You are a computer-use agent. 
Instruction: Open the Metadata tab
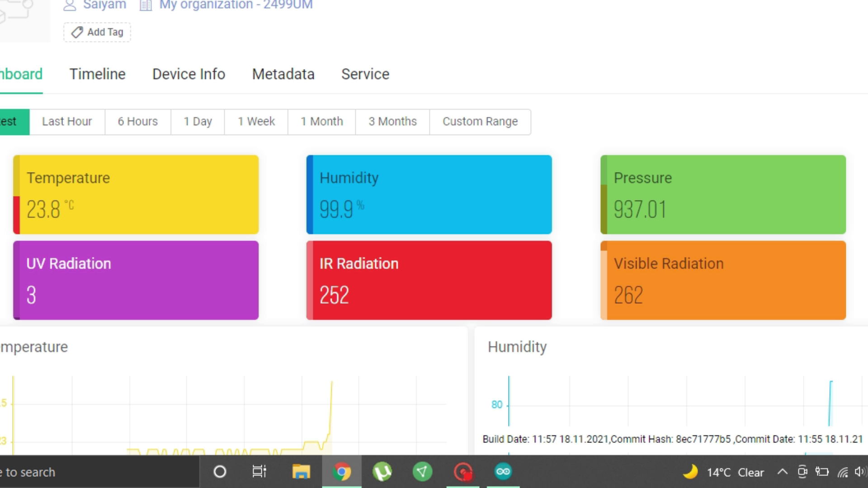[x=283, y=74]
